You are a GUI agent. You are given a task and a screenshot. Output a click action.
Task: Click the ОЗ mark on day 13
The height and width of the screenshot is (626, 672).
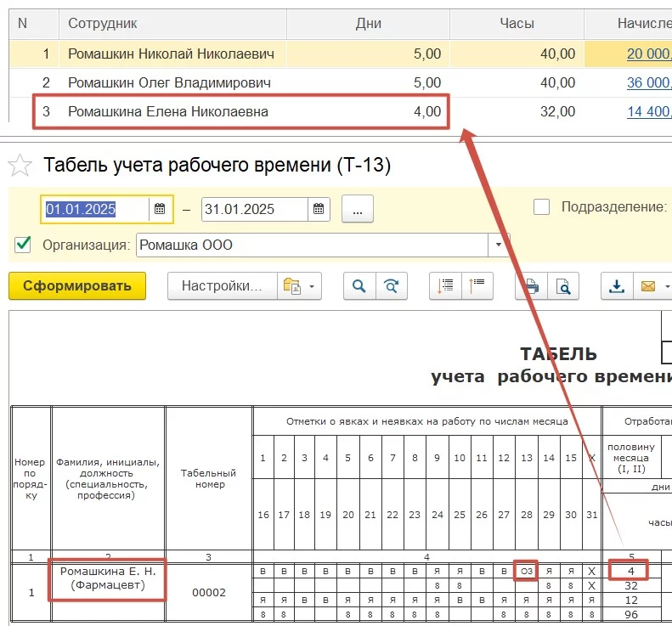(526, 572)
